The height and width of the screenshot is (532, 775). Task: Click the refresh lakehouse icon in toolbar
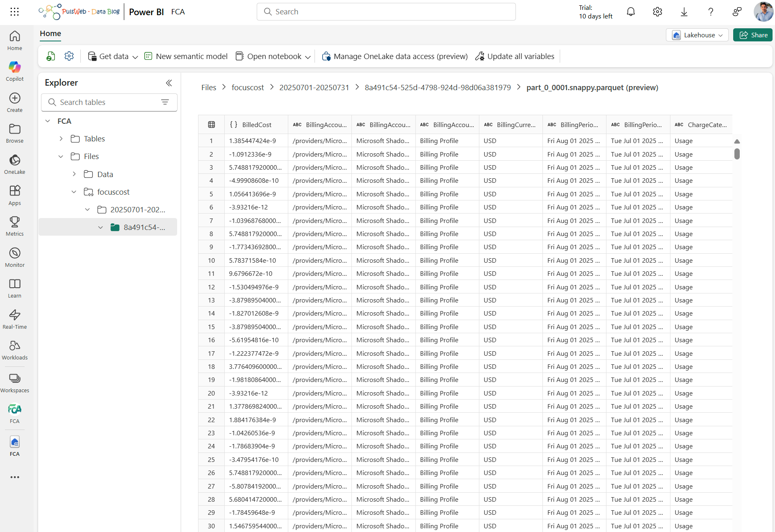51,56
